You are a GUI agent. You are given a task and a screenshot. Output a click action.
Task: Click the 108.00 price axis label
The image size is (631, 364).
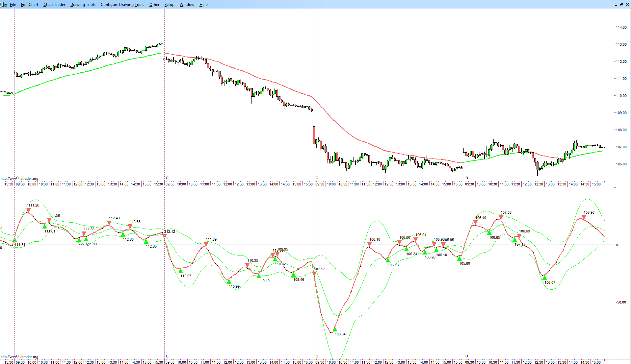click(x=621, y=130)
